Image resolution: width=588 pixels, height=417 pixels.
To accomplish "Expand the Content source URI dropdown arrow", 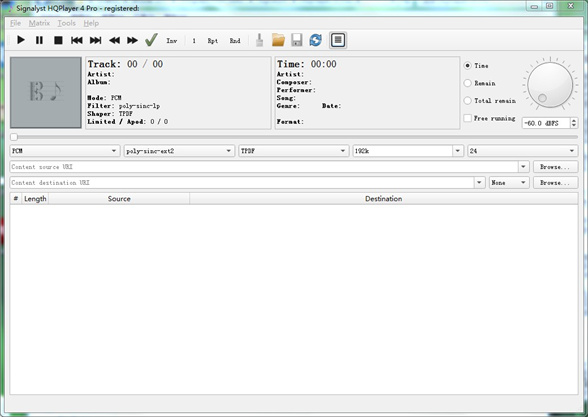I will click(524, 167).
